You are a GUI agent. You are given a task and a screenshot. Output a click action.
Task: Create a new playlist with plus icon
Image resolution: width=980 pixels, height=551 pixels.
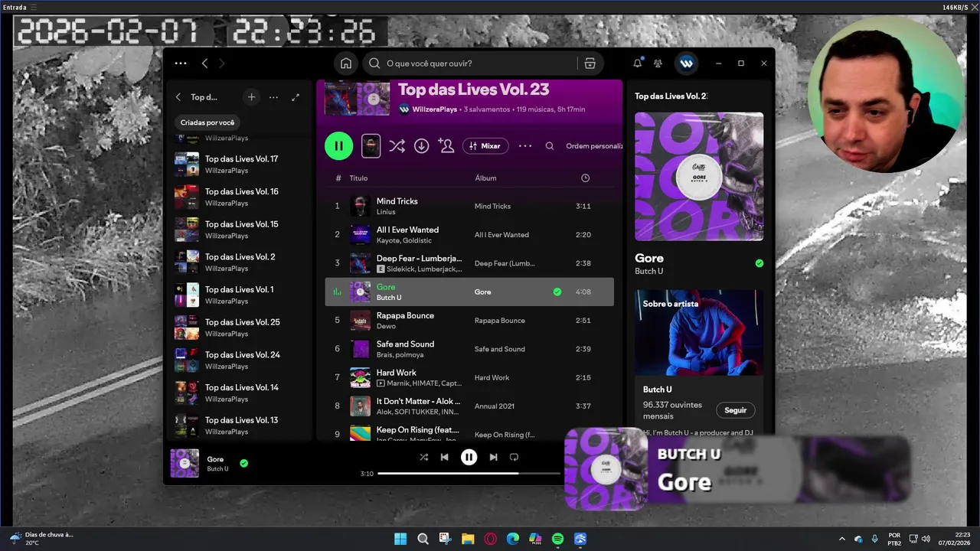tap(251, 97)
